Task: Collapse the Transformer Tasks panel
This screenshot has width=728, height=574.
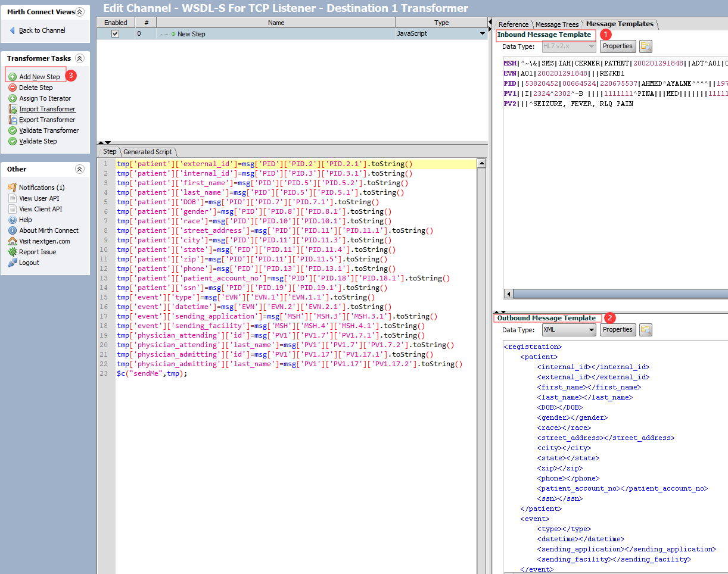Action: 80,58
